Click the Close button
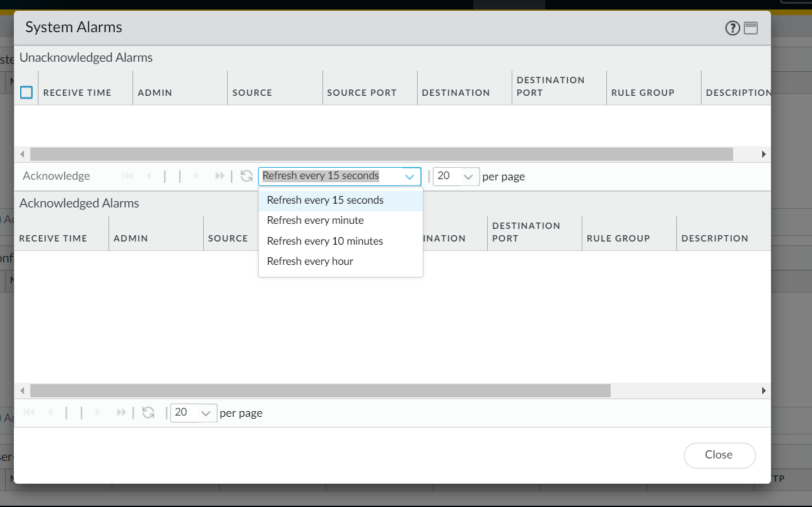The height and width of the screenshot is (507, 812). coord(719,455)
